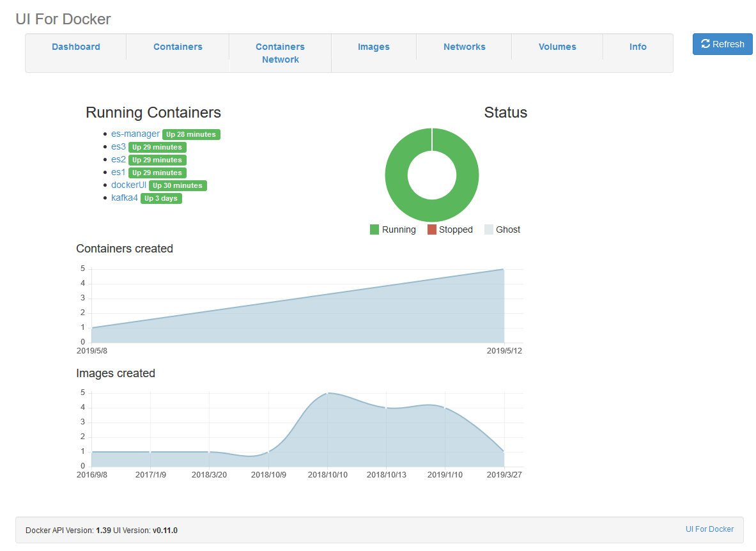Click the red Stopped legend swatch

point(431,229)
